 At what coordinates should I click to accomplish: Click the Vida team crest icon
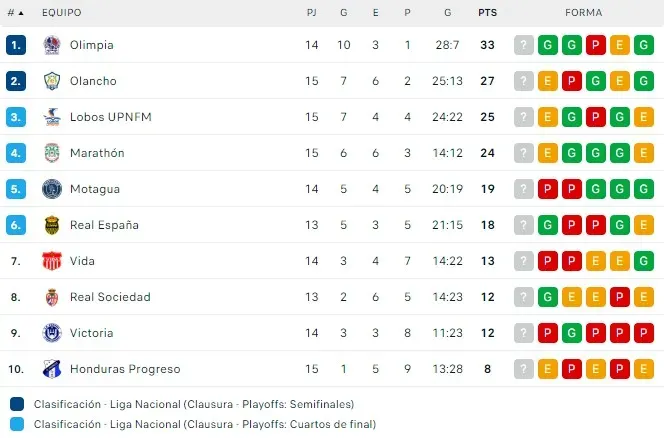pos(52,261)
